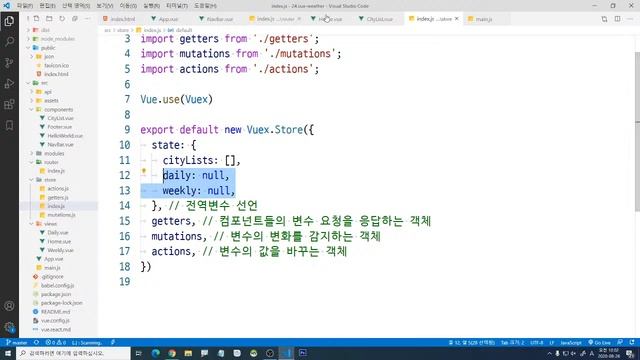The height and width of the screenshot is (360, 640).
Task: Collapse the views folder in explorer
Action: (51, 224)
